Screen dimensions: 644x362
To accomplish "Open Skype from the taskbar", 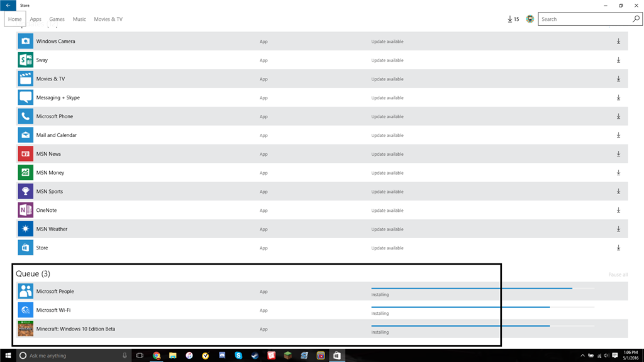I will point(238,356).
